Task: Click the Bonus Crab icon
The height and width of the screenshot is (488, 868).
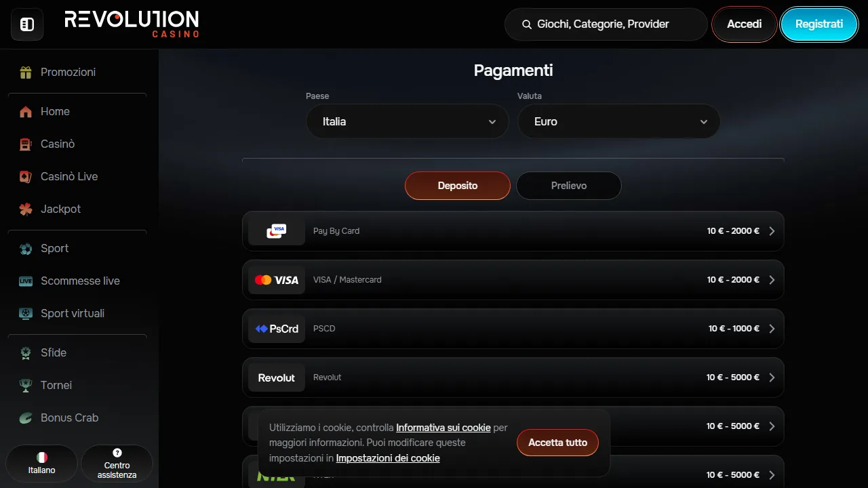Action: click(26, 418)
